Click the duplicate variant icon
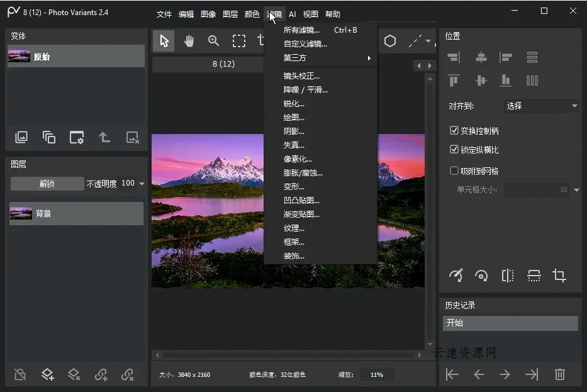Screen dimensions: 587x392 pos(49,137)
